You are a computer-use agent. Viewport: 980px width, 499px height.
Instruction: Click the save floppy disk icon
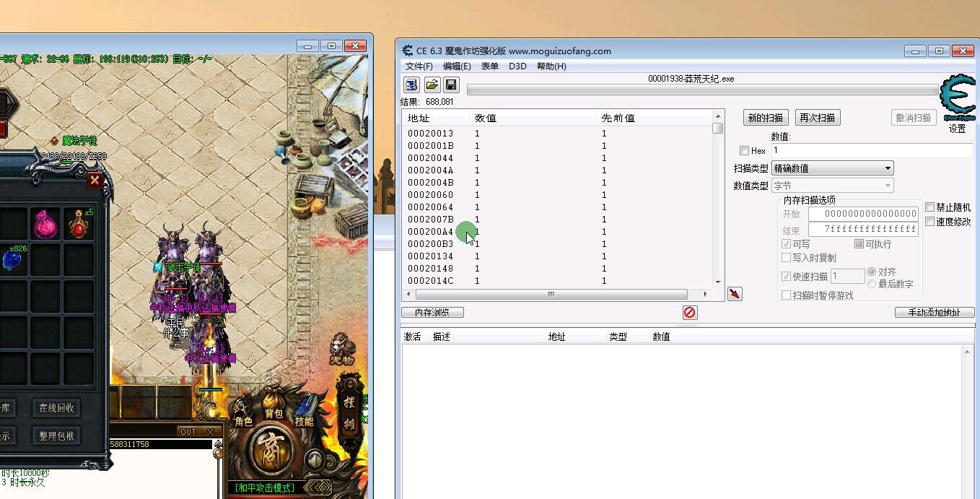pyautogui.click(x=451, y=85)
